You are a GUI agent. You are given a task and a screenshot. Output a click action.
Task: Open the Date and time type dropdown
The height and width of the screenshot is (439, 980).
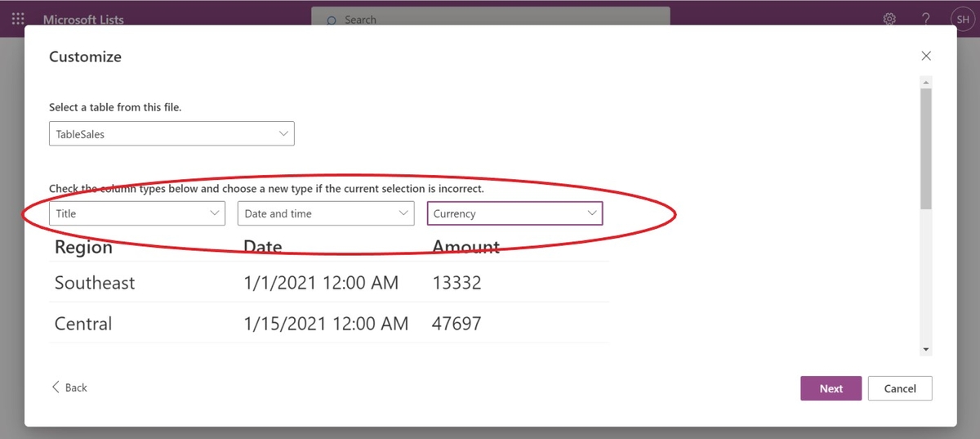pyautogui.click(x=326, y=213)
